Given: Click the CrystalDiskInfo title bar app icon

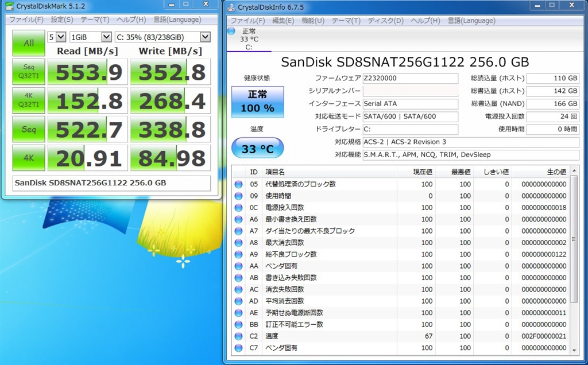Looking at the screenshot, I should (x=231, y=7).
